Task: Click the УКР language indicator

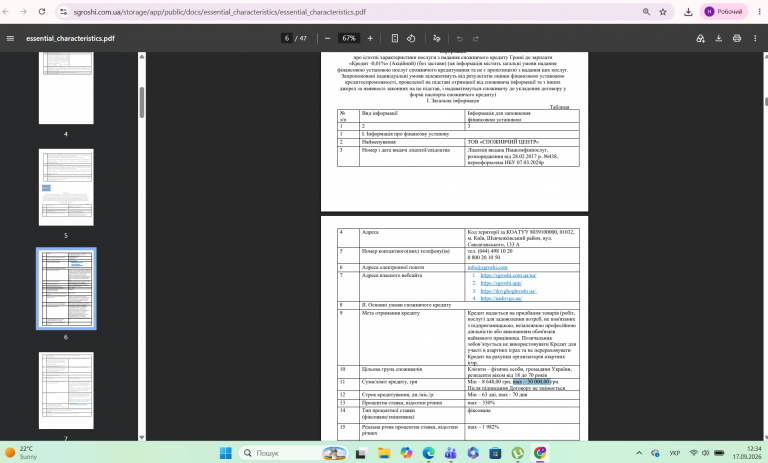Action: coord(674,453)
